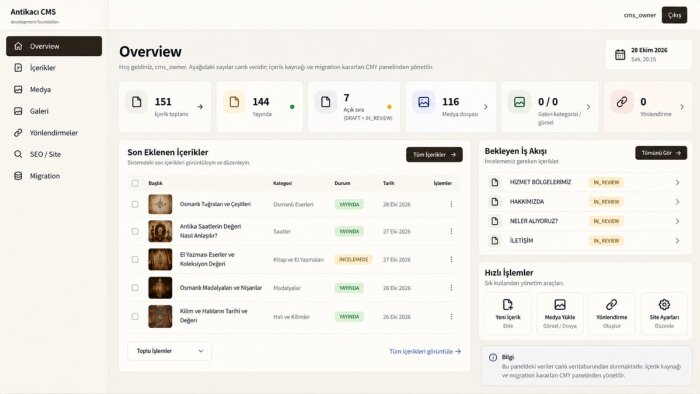Click document icon next to İLETİŞİM
This screenshot has width=700, height=394.
[495, 241]
